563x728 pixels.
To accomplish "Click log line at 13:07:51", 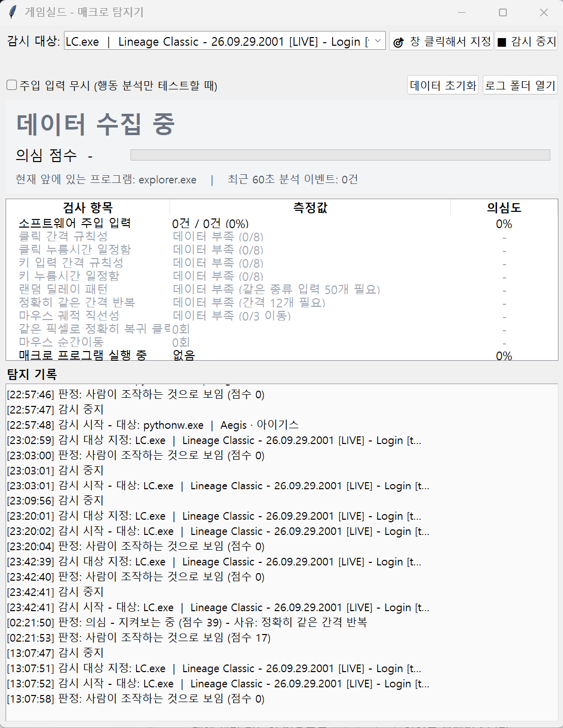I will [x=214, y=668].
